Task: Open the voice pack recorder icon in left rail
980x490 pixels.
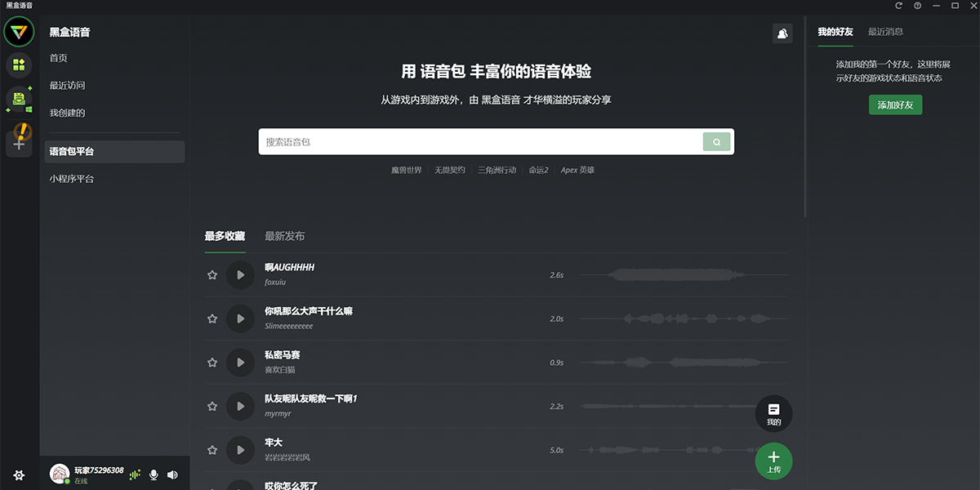Action: click(18, 99)
